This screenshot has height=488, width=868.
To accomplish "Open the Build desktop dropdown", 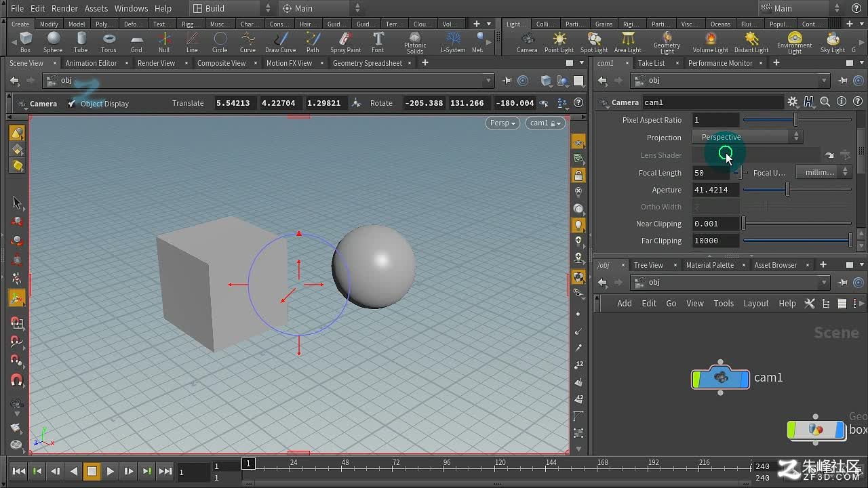I will pos(231,8).
